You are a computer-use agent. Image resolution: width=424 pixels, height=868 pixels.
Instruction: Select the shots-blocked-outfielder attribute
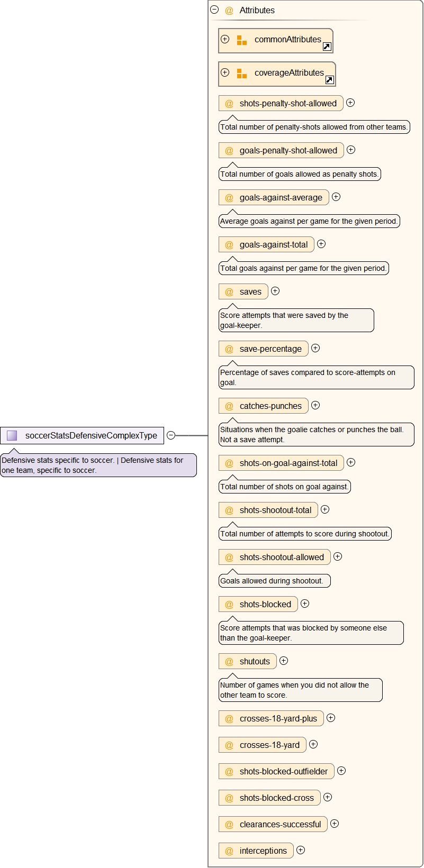(x=283, y=772)
